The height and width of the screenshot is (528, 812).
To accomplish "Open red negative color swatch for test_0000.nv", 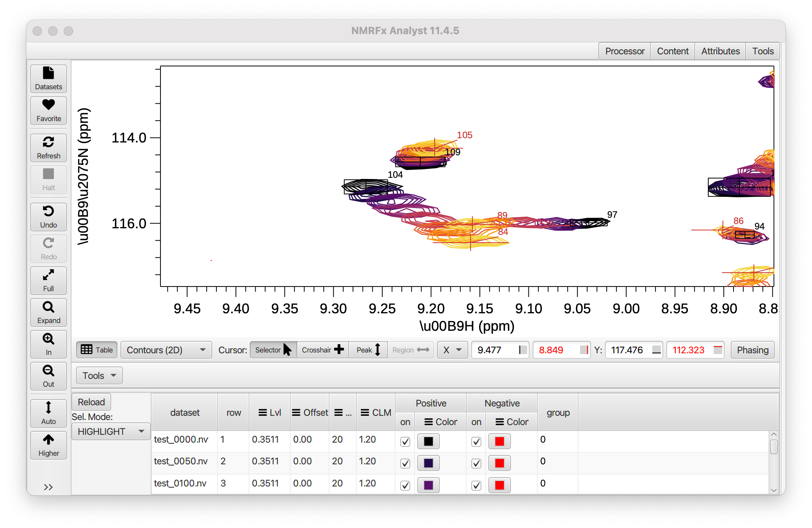I will pos(500,441).
